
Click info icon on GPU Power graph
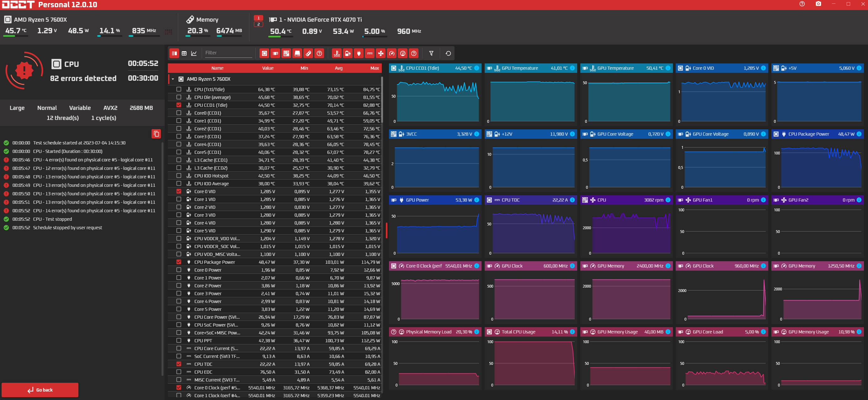pos(477,200)
